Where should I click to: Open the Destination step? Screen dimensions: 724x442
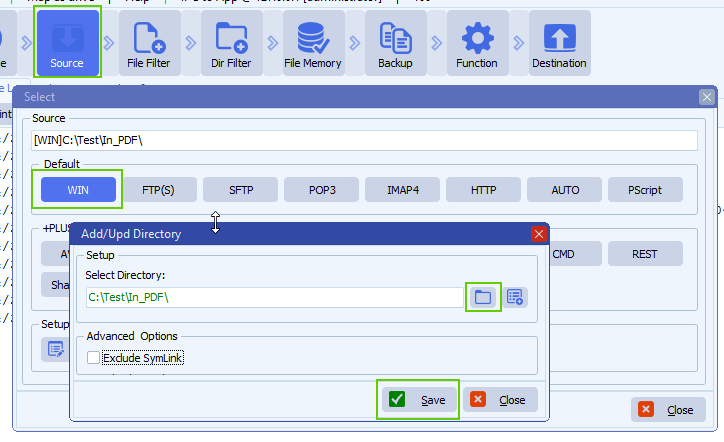pyautogui.click(x=559, y=43)
